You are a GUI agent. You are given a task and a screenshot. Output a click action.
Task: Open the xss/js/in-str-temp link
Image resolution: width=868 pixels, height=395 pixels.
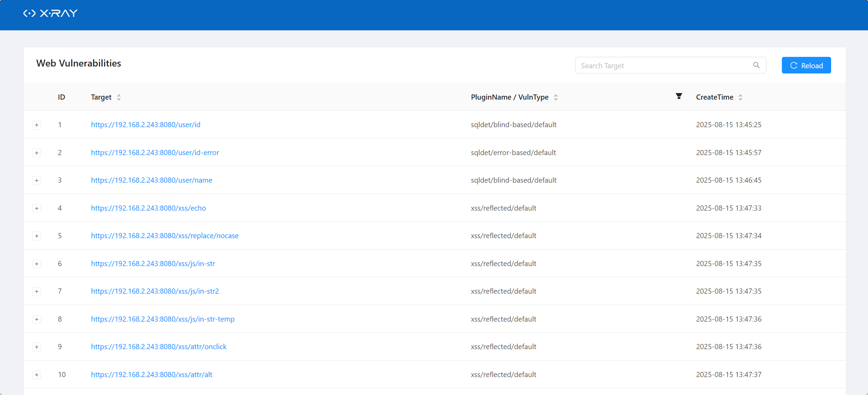(163, 319)
